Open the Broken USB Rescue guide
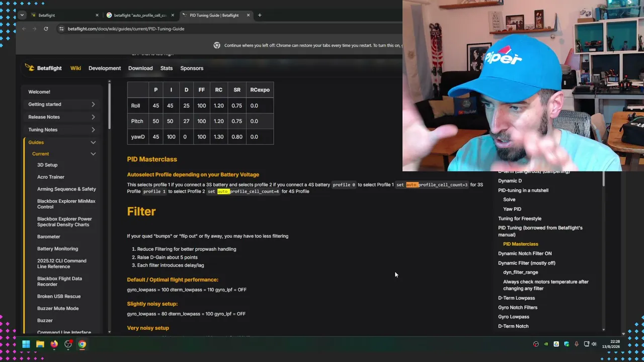This screenshot has height=362, width=644. point(59,296)
